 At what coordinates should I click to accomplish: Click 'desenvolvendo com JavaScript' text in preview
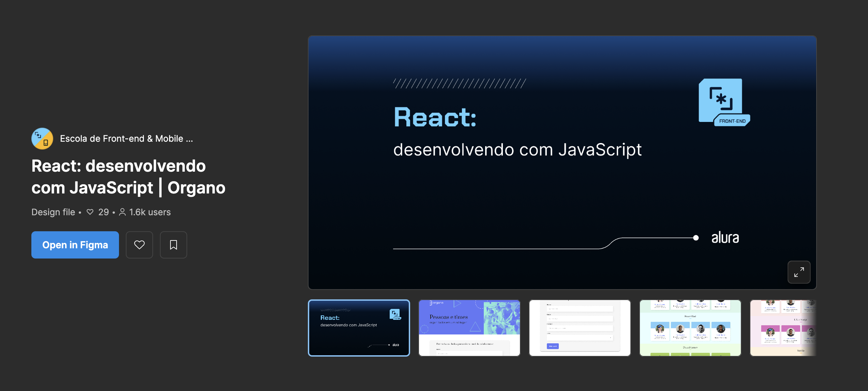pyautogui.click(x=518, y=150)
